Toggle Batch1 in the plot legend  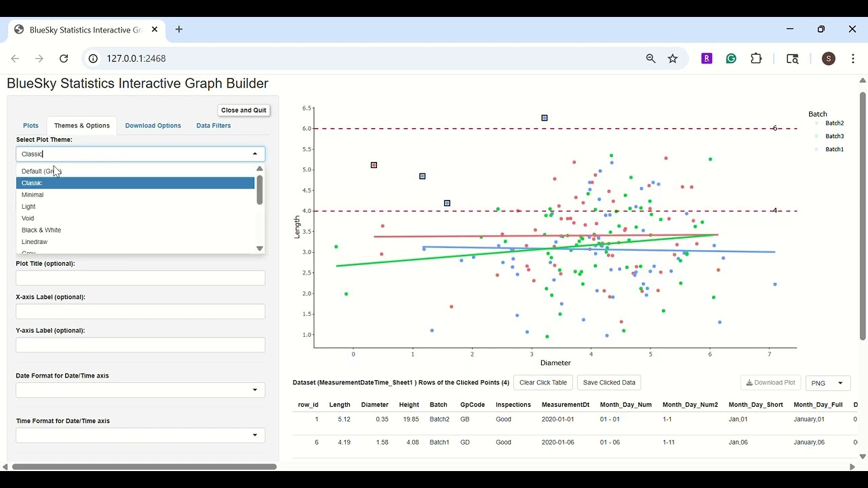pyautogui.click(x=829, y=149)
